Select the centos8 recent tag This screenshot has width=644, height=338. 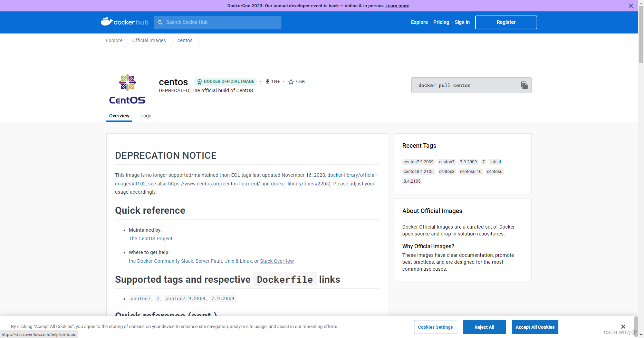click(x=447, y=172)
